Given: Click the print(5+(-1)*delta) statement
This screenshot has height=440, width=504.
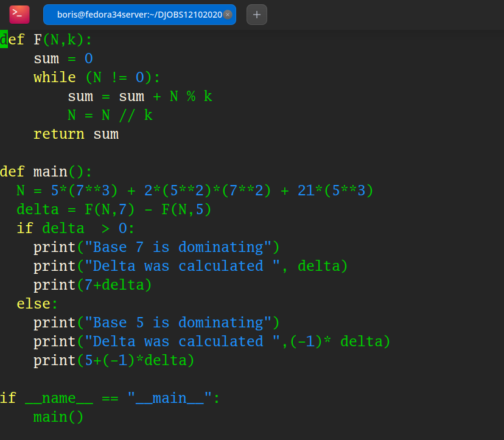Looking at the screenshot, I should tap(114, 360).
